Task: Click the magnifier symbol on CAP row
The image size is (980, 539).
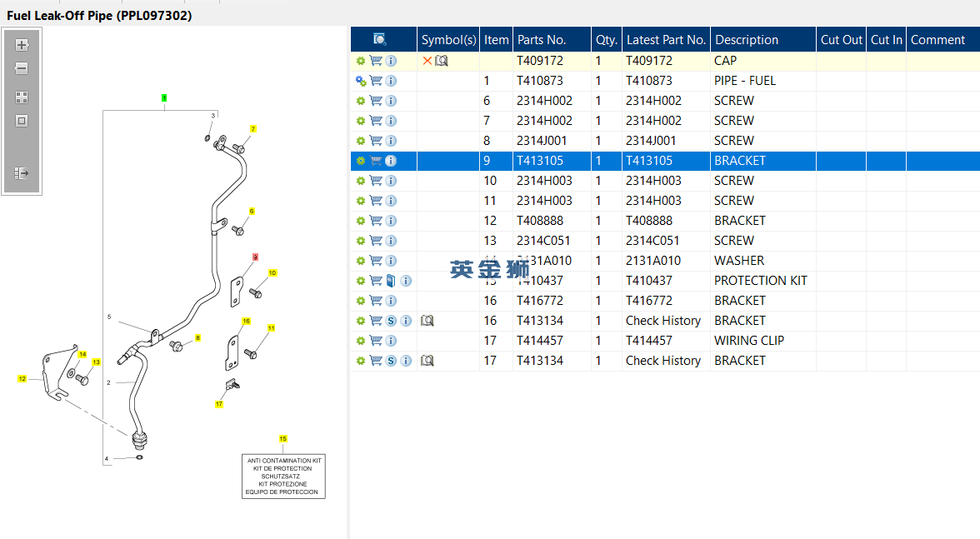Action: [442, 61]
